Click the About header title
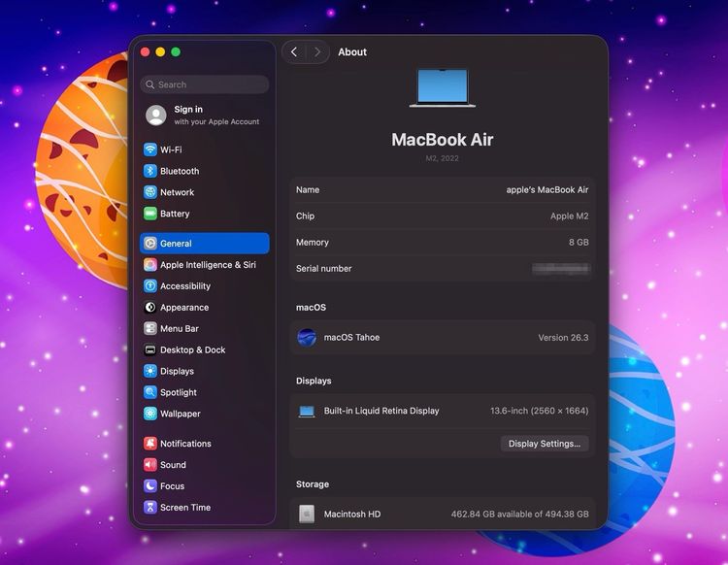 pos(352,52)
